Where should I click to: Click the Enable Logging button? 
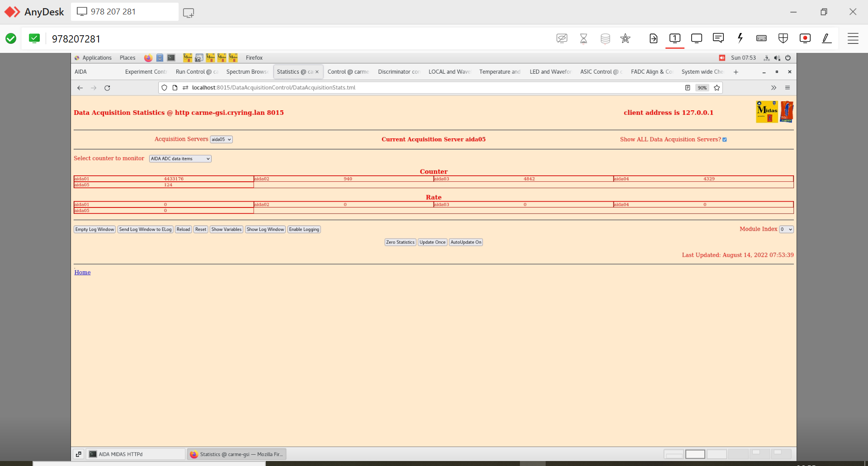[x=304, y=230]
